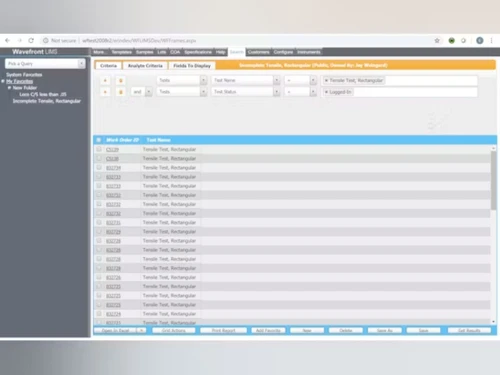Open work order link C5139
The image size is (500, 375).
(x=112, y=150)
